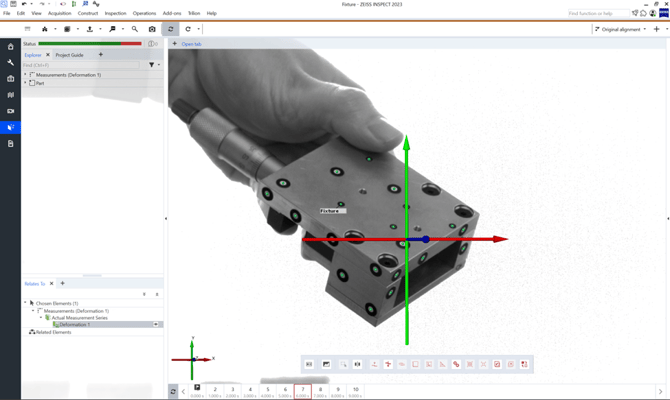Click the loop refresh icon beside timeline
Screen dimensions: 670x400
tap(173, 391)
